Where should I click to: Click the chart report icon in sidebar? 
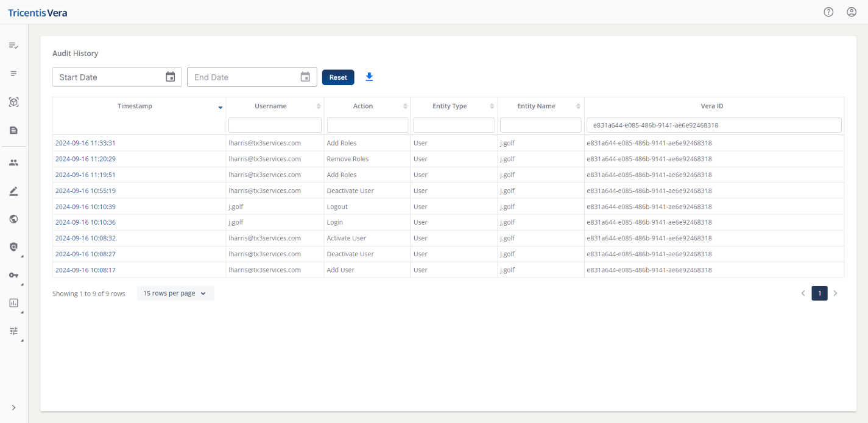[x=13, y=303]
